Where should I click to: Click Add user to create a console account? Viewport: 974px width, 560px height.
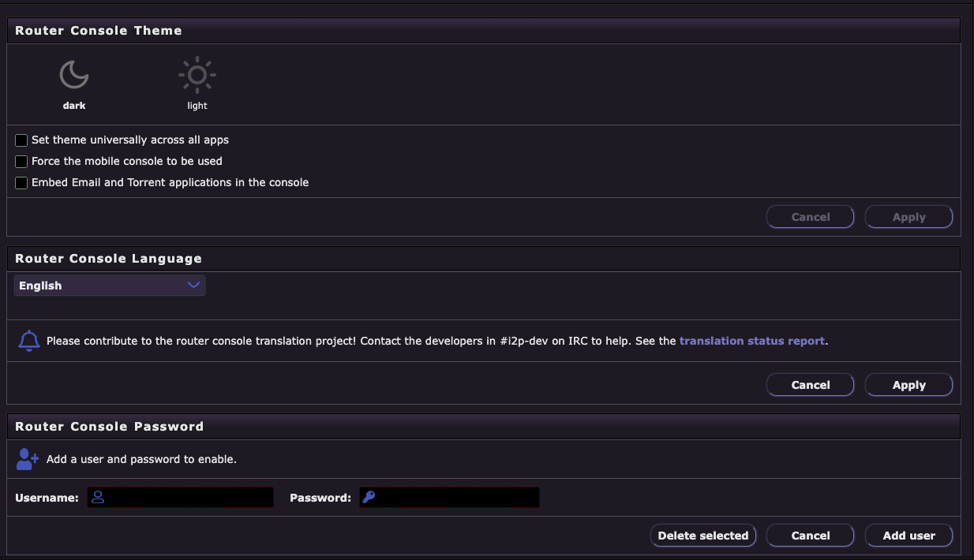(908, 535)
